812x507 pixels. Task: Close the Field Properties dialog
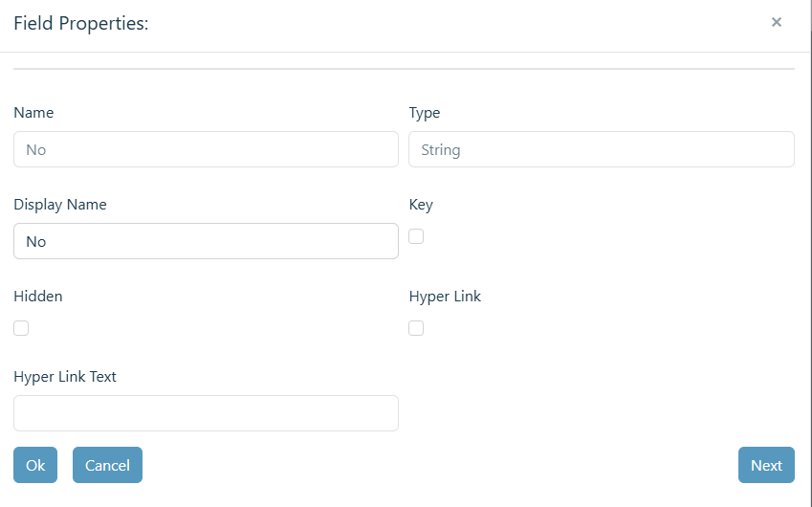click(777, 22)
